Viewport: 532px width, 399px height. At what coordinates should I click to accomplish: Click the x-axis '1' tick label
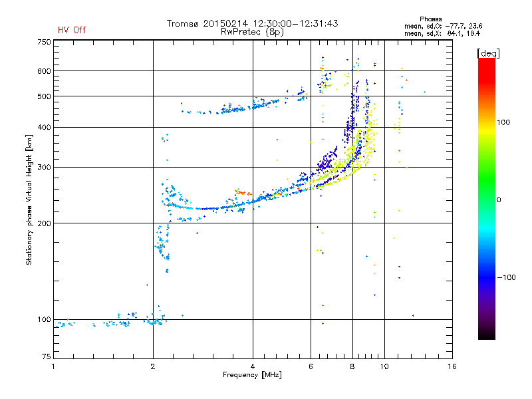(53, 366)
